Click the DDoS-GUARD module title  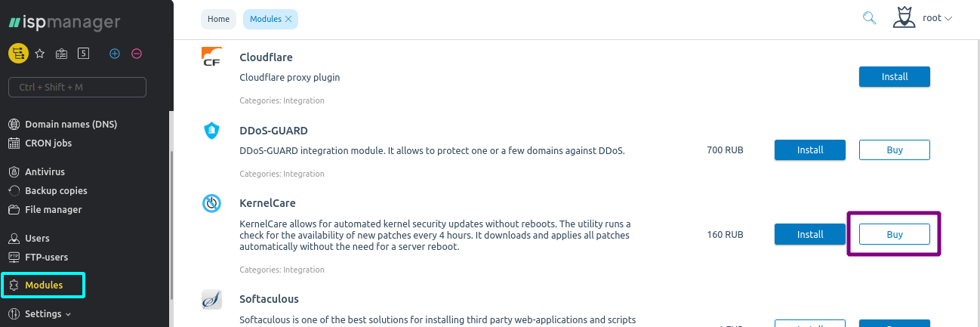[273, 130]
